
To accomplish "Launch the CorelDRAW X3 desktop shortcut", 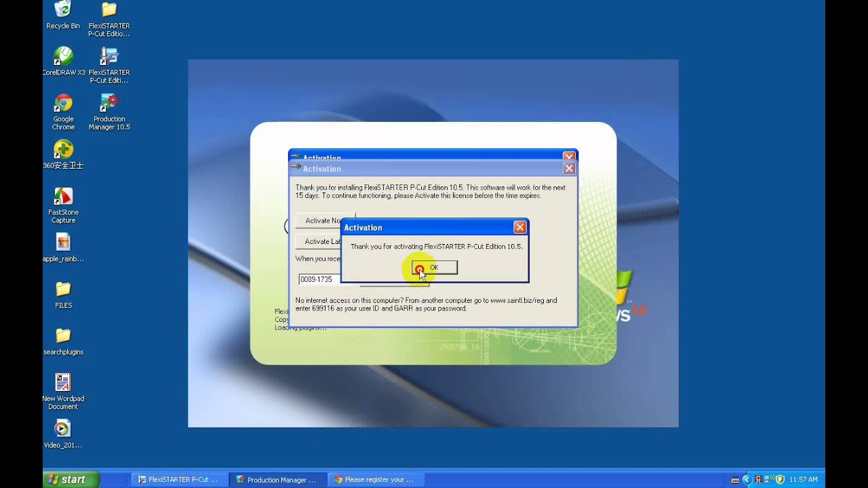I will click(x=63, y=61).
